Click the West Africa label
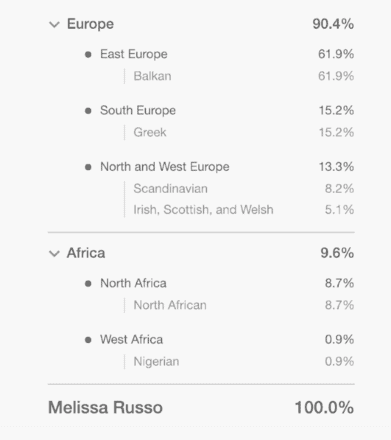Image resolution: width=391 pixels, height=440 pixels. tap(131, 339)
